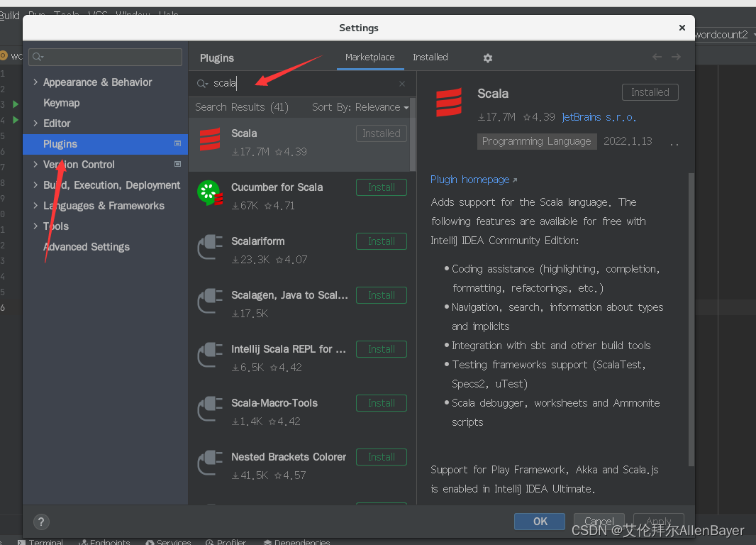Expand the Editor settings node
Viewport: 756px width, 545px height.
pyautogui.click(x=35, y=123)
